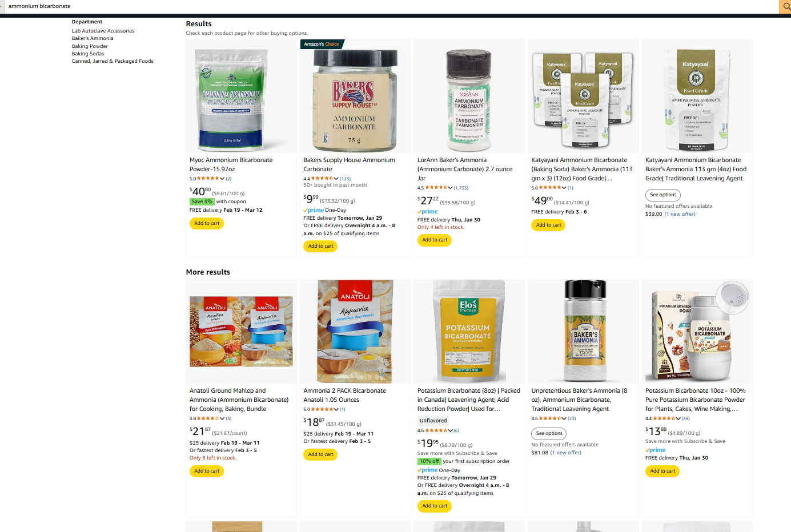Viewport: 791px width, 532px height.
Task: Click the Save 5% coupon badge
Action: tap(202, 201)
